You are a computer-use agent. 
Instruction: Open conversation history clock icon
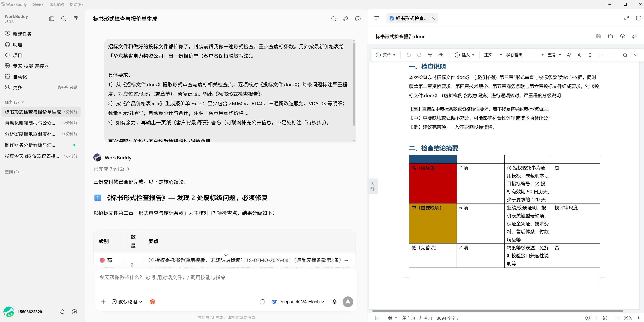[358, 19]
